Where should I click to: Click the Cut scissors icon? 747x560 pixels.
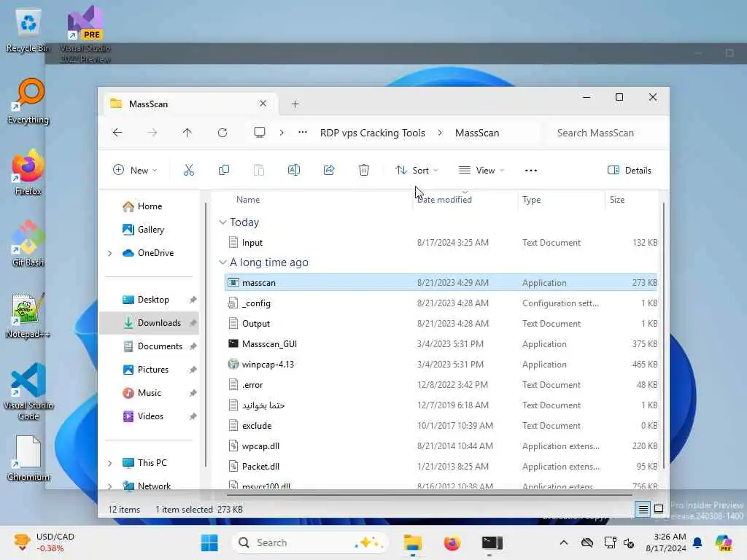click(189, 170)
